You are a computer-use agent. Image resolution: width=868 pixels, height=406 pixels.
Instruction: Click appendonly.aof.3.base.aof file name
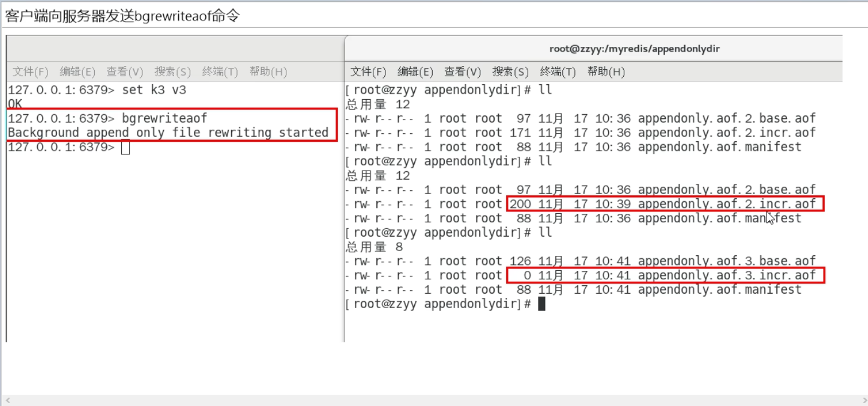pyautogui.click(x=727, y=261)
